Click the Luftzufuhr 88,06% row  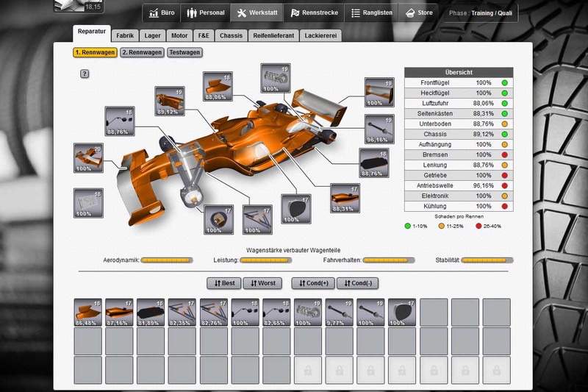(459, 104)
